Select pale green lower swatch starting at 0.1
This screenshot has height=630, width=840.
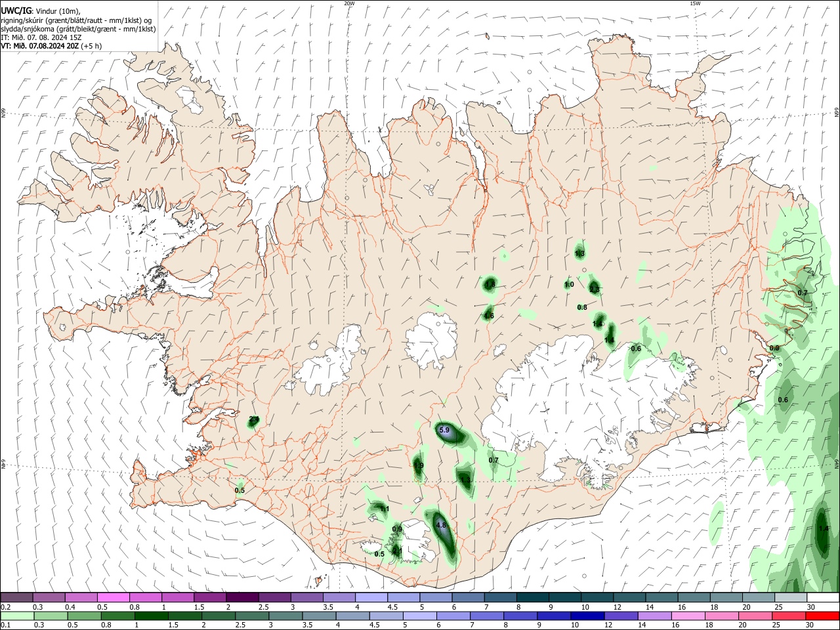pos(17,616)
